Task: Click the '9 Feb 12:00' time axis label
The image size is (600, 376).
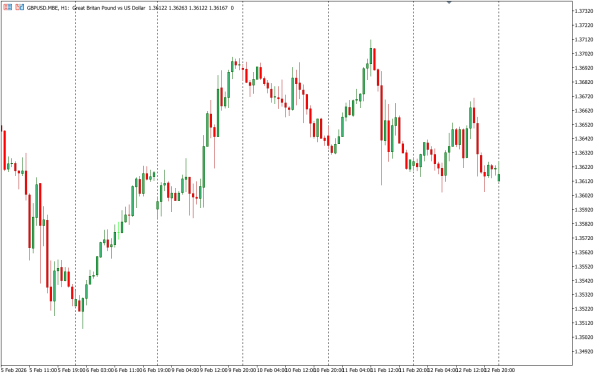Action: [215, 370]
